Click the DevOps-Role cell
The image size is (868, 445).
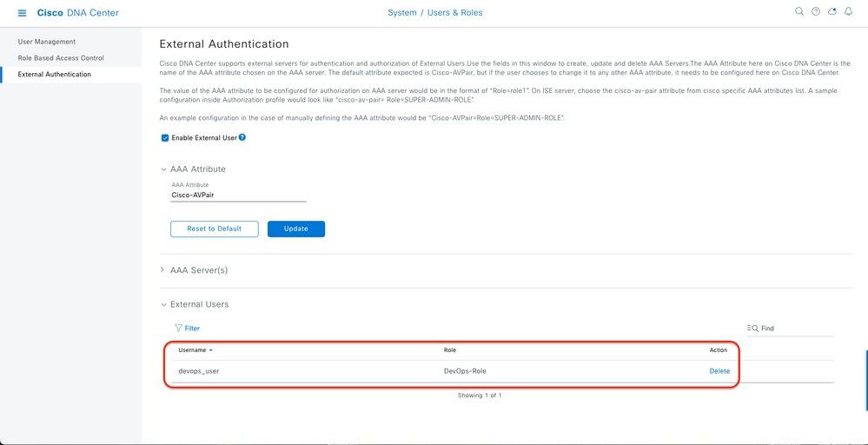pos(465,371)
